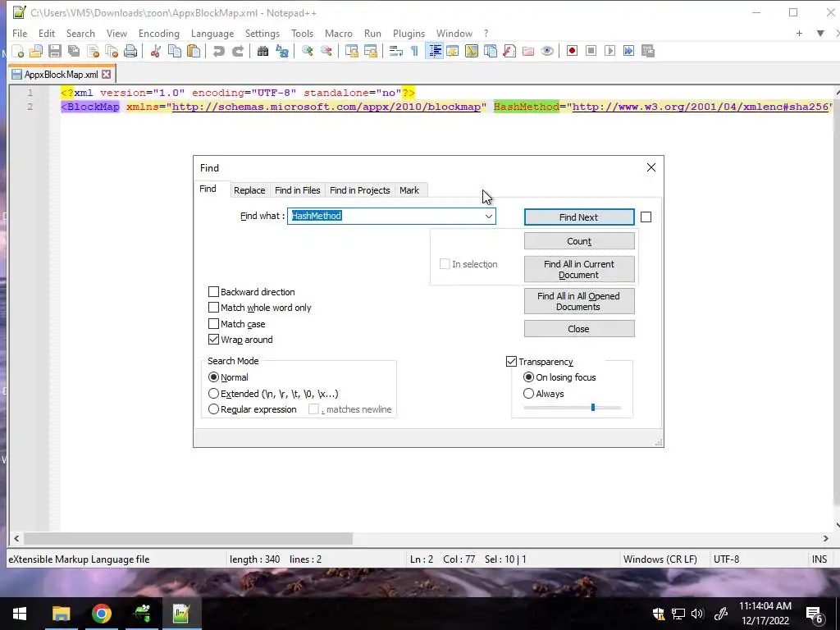Open File Explorer from the taskbar

tap(61, 614)
